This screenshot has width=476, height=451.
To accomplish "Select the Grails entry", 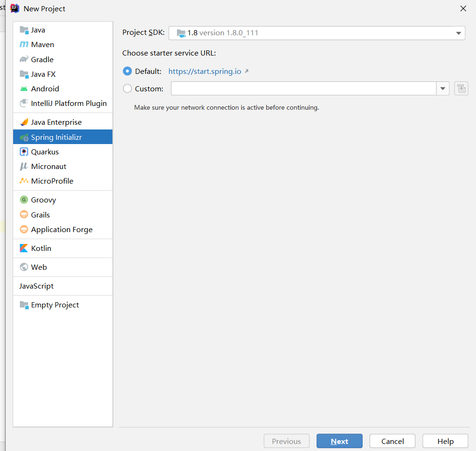I will point(63,215).
